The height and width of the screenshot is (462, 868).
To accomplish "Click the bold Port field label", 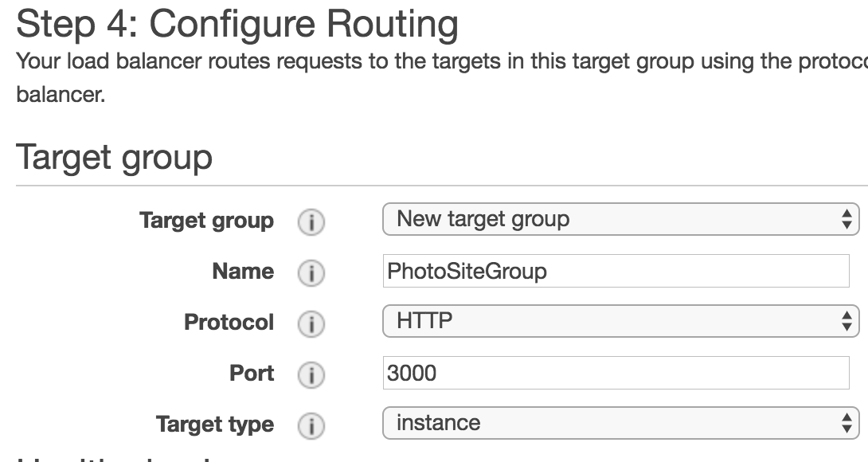I will (252, 374).
